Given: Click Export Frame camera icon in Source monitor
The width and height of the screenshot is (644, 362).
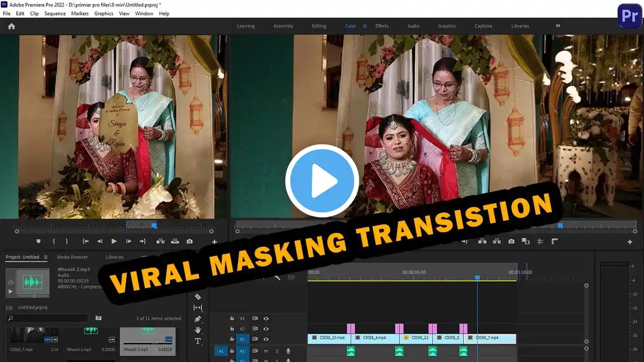Looking at the screenshot, I should coord(189,241).
